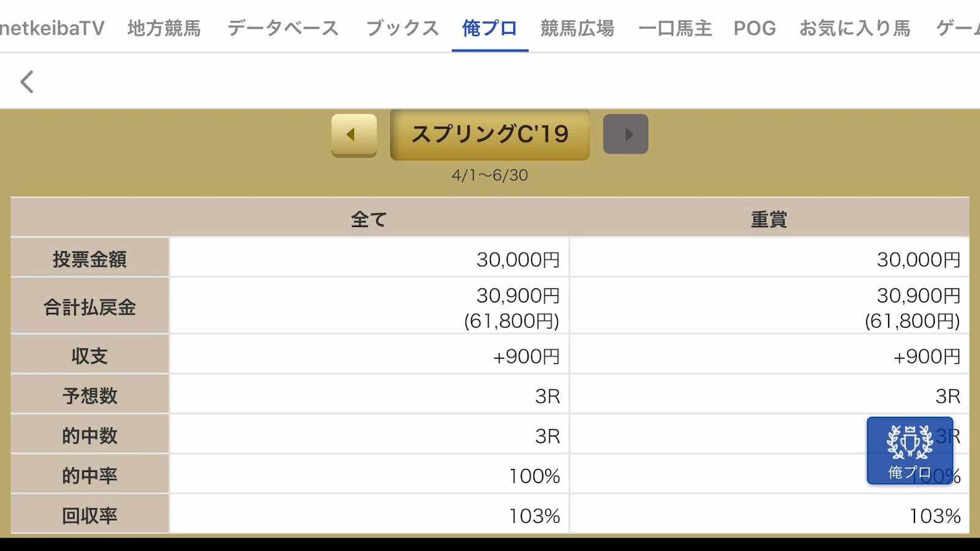
Task: Select the 全て column header
Action: tap(369, 219)
